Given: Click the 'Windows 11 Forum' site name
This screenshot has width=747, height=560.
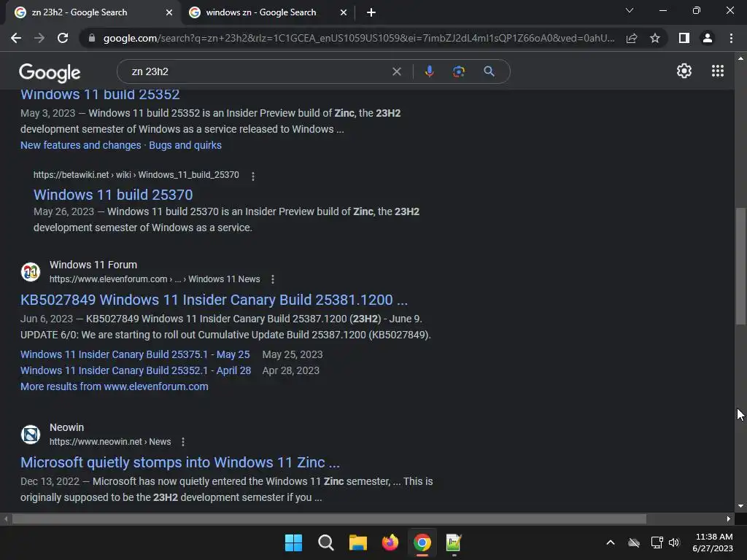Looking at the screenshot, I should coord(93,265).
